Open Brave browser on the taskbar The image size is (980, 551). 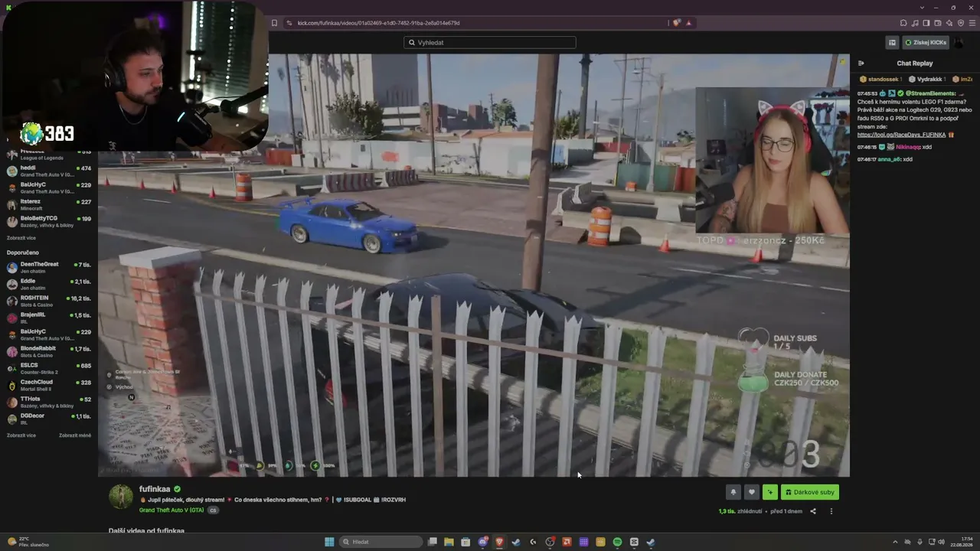pyautogui.click(x=499, y=542)
